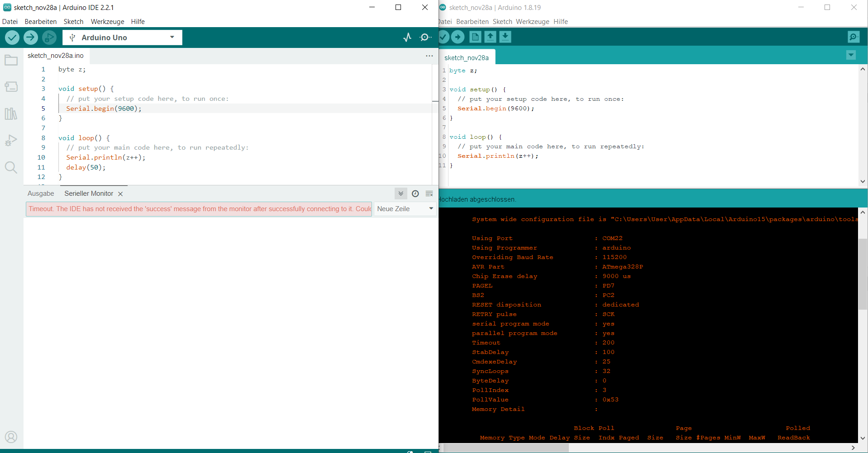Click console scroll-up arrow in Arduino 1.8.19

click(863, 212)
